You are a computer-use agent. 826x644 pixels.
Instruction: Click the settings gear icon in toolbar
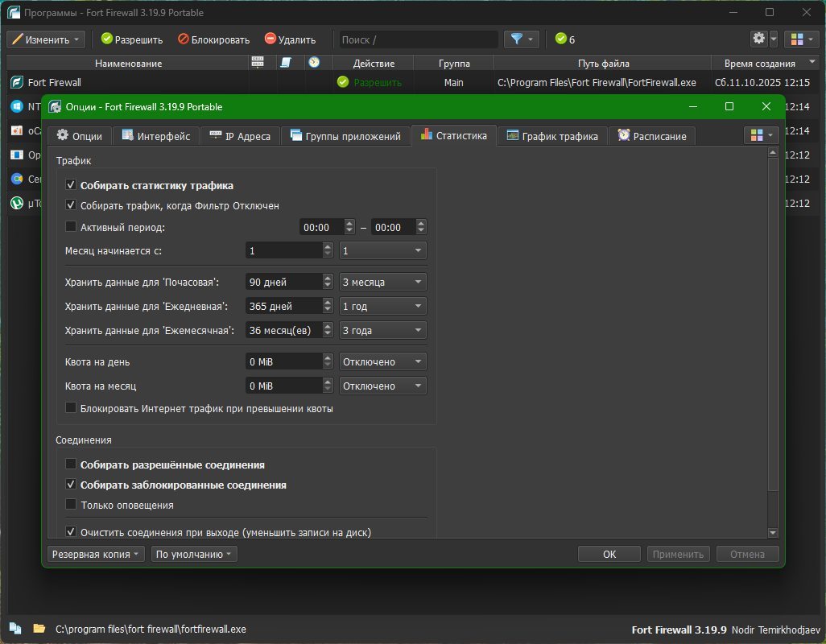pyautogui.click(x=758, y=39)
